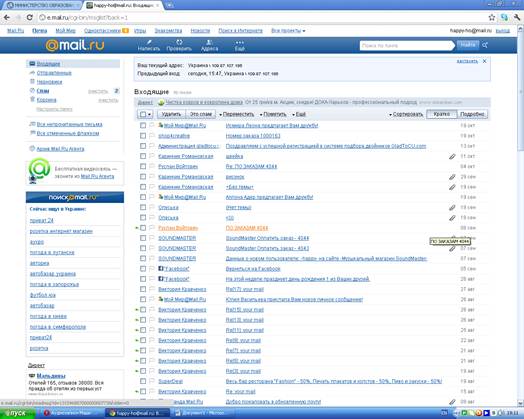Select the Подробно view button

click(x=472, y=114)
